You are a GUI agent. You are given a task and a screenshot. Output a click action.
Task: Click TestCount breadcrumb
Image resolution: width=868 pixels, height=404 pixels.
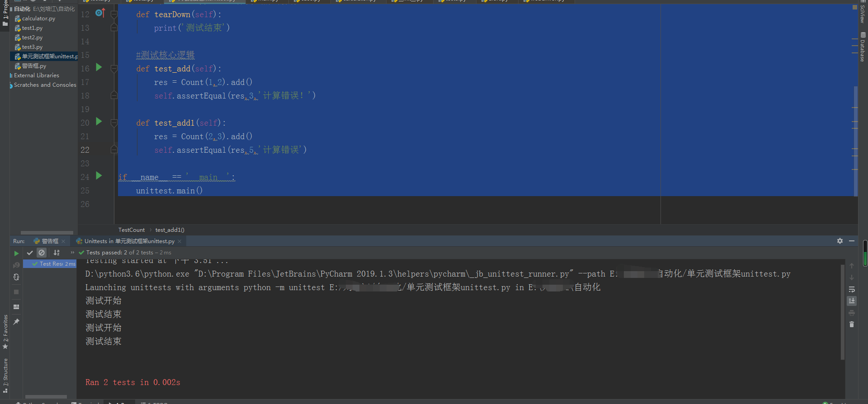coord(132,230)
